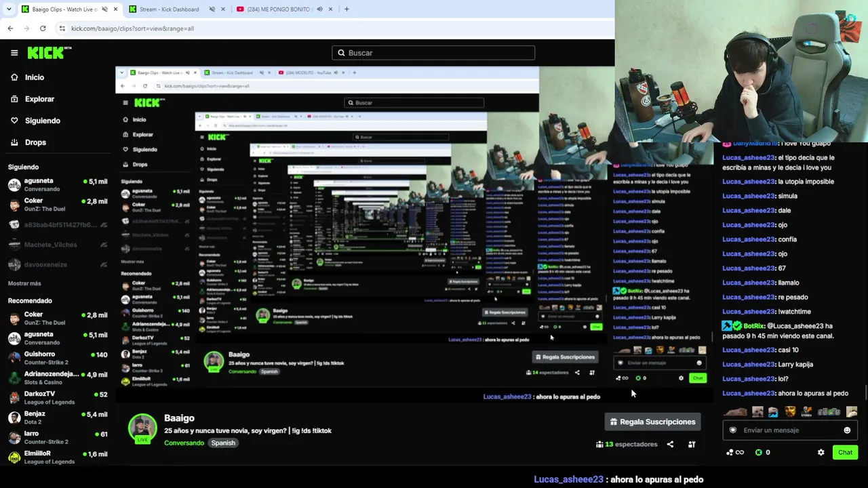Pick the Pepe group emote in quick emotes

(x=828, y=411)
